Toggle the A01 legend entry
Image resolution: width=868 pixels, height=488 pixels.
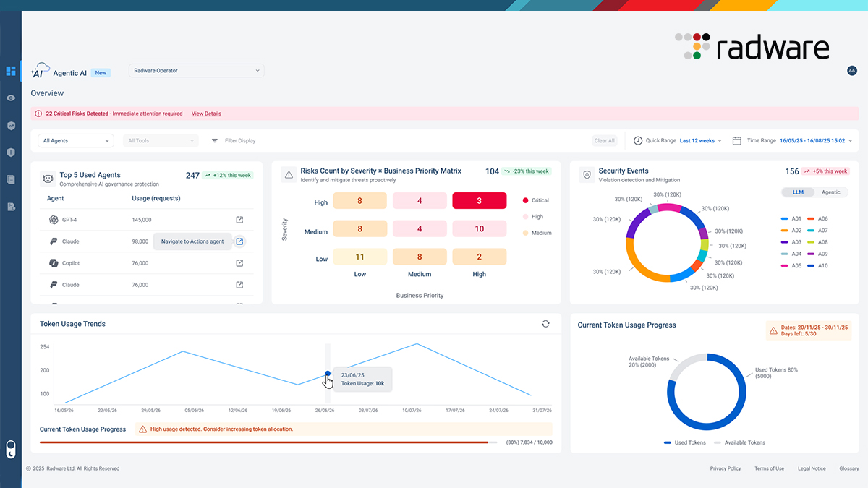[791, 218]
